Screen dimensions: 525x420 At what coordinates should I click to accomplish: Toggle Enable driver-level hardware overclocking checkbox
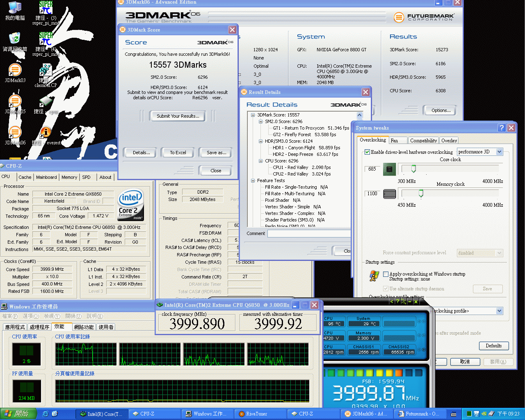pos(367,152)
